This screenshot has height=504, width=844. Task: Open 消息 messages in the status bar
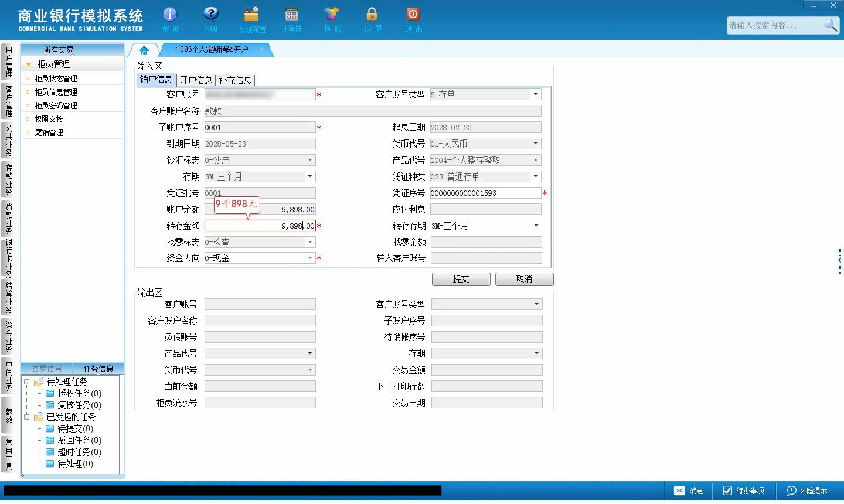tap(689, 491)
